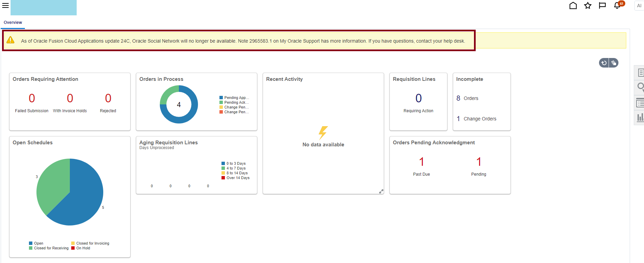
Task: Switch to the Overview tab
Action: point(13,23)
